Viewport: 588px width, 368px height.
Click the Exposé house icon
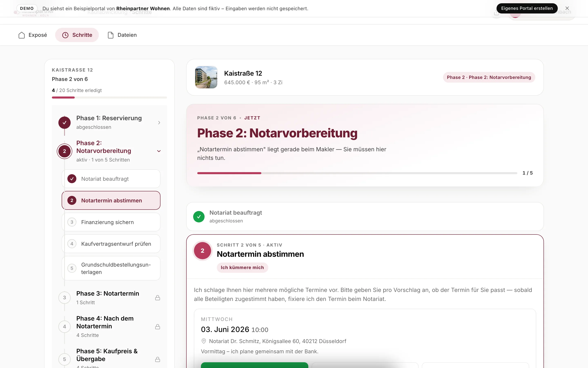click(22, 35)
